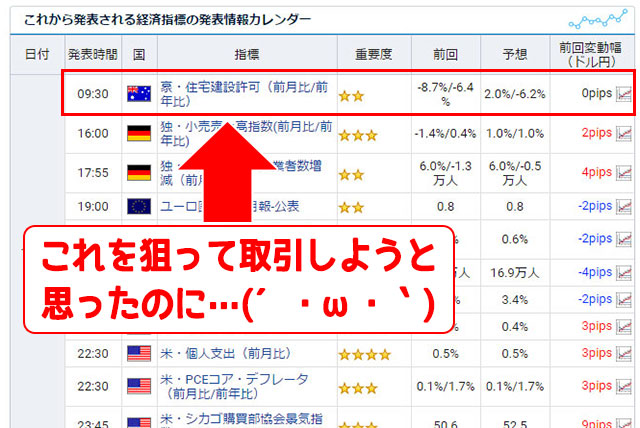Select the 16:00 time cell

93,133
